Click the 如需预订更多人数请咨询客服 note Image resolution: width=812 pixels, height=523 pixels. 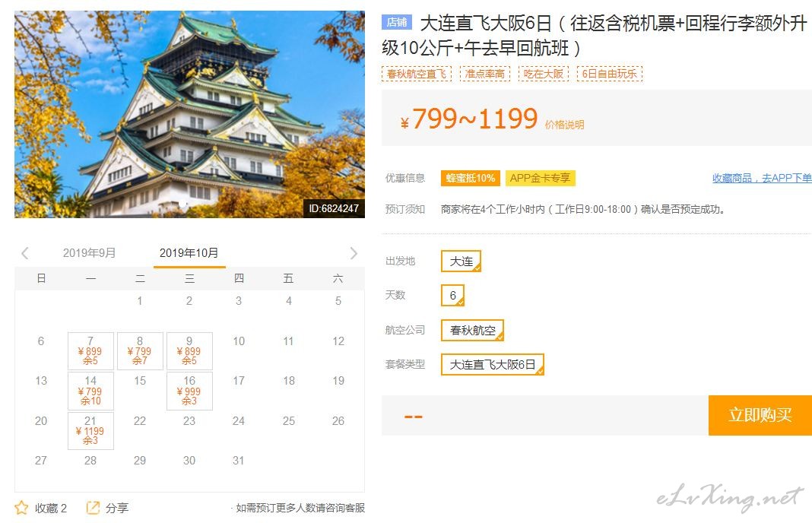coord(300,508)
